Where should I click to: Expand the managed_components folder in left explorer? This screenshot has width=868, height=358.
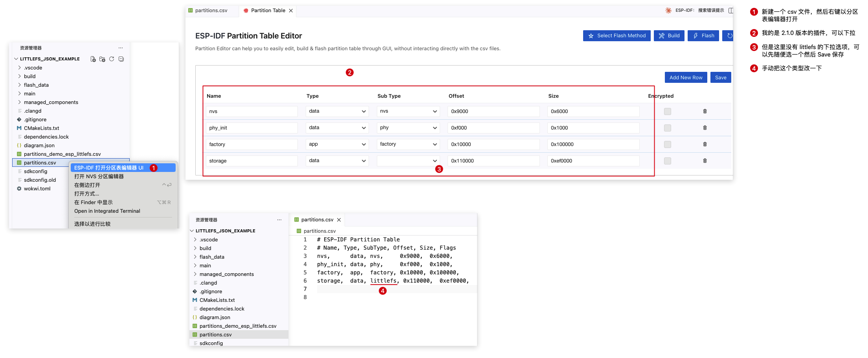(x=51, y=102)
